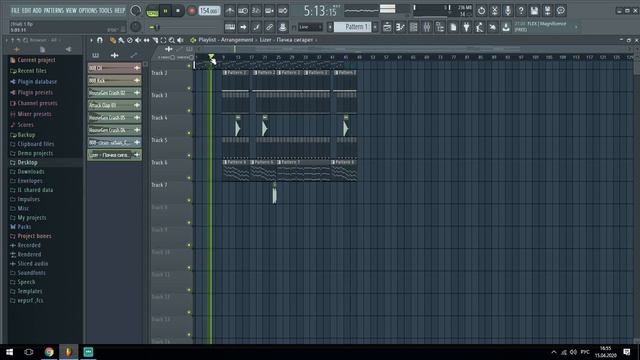Click the tempo field showing 154
The height and width of the screenshot is (360, 640).
[209, 11]
